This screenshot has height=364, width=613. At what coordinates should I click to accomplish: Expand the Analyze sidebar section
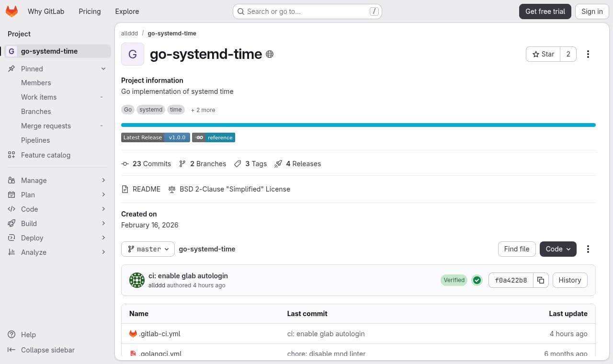[x=57, y=252]
